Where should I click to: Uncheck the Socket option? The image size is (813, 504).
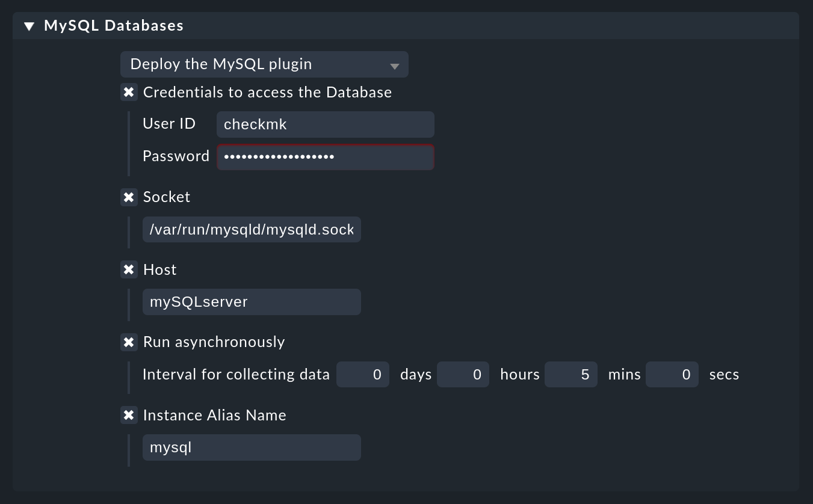click(x=129, y=197)
